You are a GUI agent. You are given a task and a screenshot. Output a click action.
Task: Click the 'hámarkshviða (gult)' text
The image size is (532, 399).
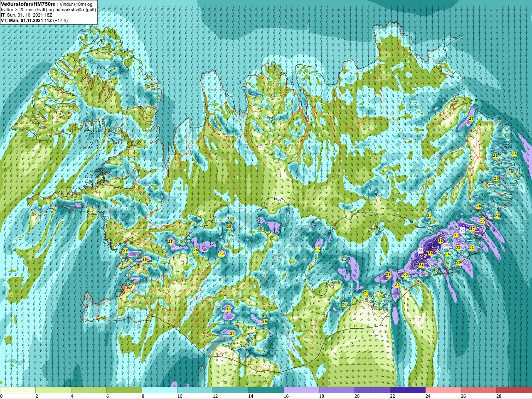click(76, 10)
